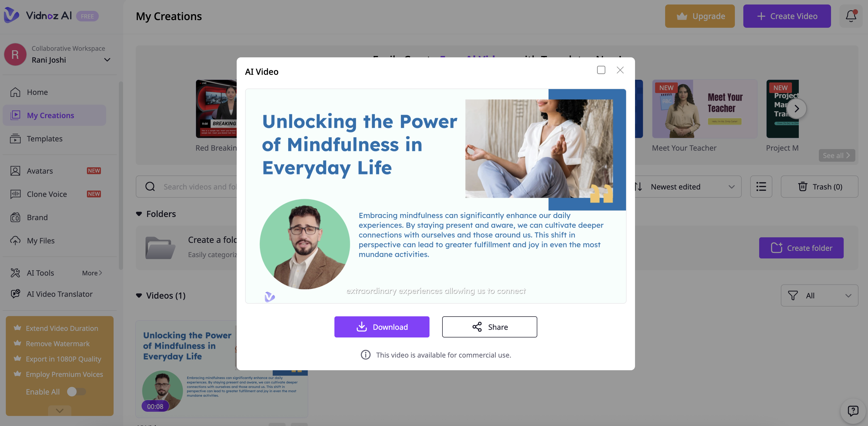
Task: Go to My Files in the sidebar
Action: click(40, 241)
